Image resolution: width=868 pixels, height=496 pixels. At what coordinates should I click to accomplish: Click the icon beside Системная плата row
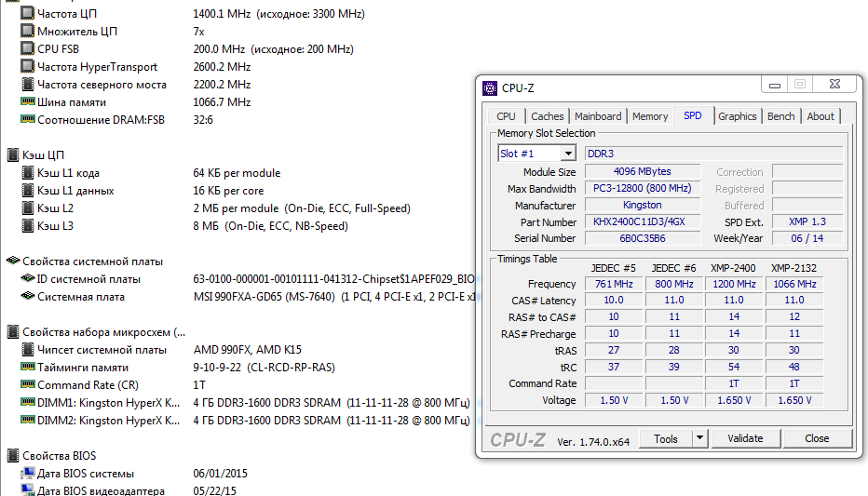pos(27,296)
